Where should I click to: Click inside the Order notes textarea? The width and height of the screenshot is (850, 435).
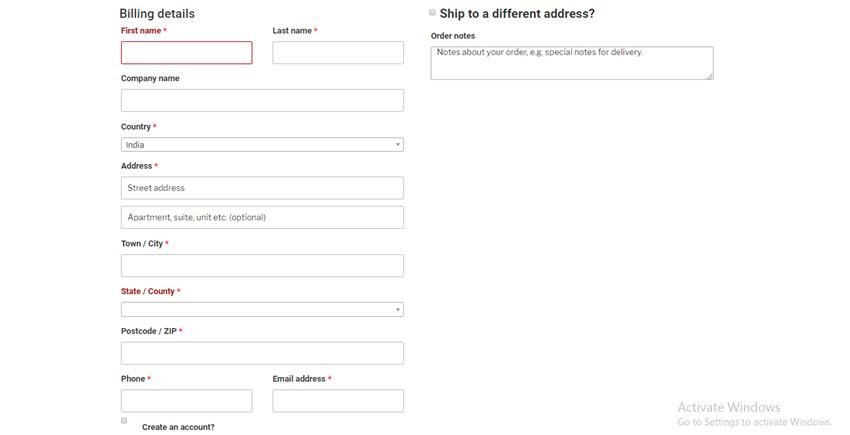(571, 63)
